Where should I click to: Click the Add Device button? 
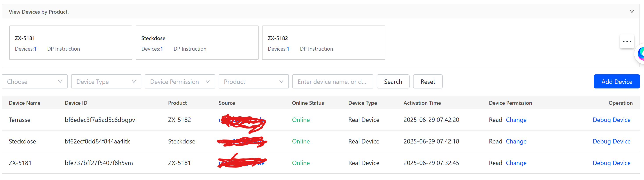(617, 81)
